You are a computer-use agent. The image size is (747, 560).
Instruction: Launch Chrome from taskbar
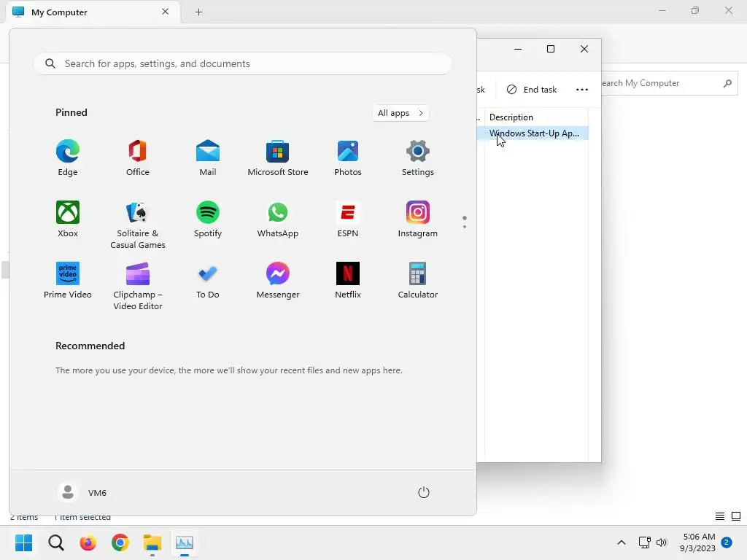[x=120, y=542]
